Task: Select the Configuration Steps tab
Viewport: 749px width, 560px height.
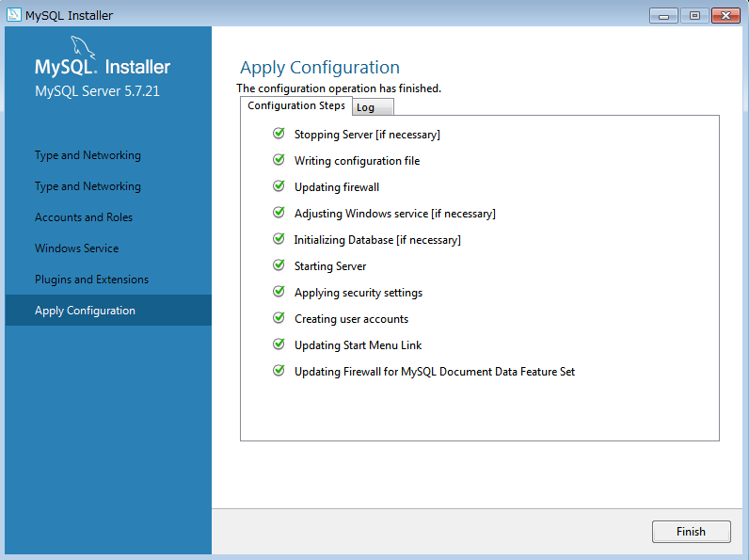Action: coord(295,105)
